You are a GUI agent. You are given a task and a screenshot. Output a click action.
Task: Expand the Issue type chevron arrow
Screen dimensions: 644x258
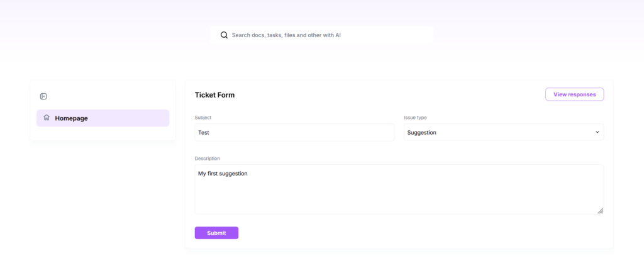(597, 132)
